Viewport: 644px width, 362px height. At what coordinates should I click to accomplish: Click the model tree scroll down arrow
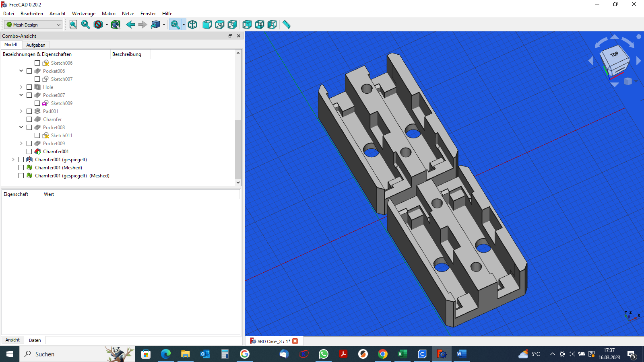238,182
